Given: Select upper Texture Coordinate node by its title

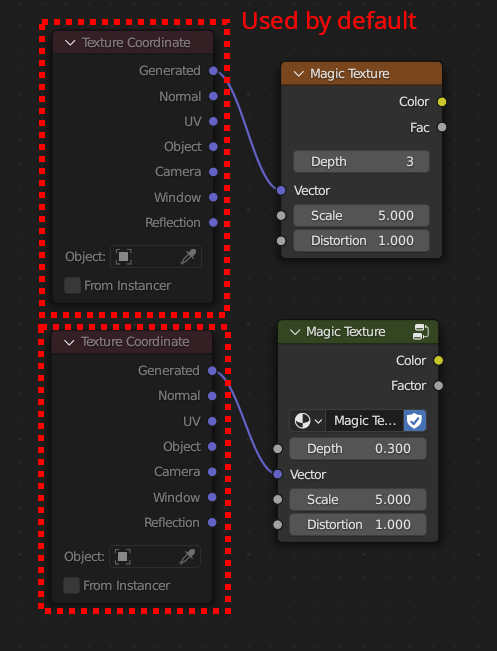Looking at the screenshot, I should tap(136, 43).
